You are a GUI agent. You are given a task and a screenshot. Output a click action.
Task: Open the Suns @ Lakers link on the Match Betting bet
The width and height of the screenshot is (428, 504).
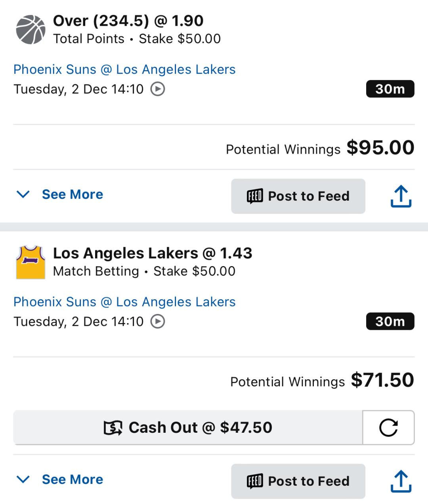coord(124,302)
